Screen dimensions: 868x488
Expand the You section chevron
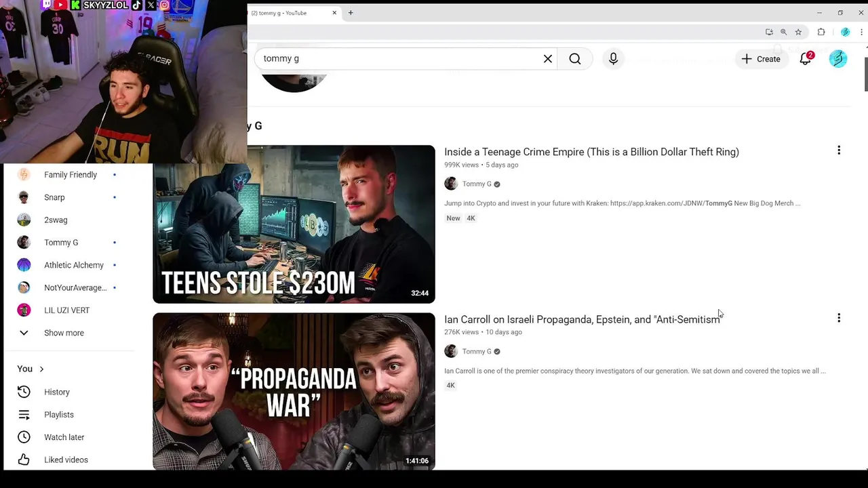point(41,369)
